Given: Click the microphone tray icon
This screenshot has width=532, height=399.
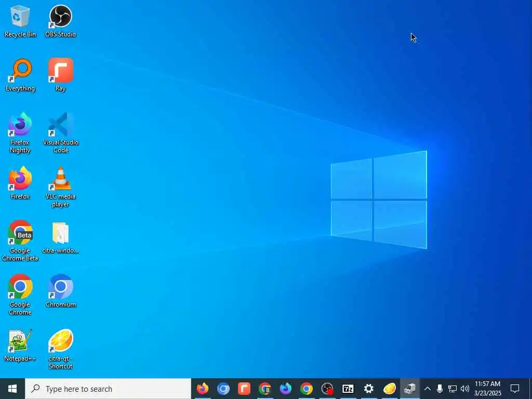Looking at the screenshot, I should click(x=440, y=389).
